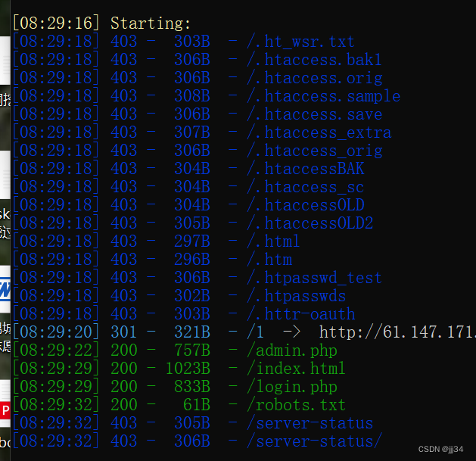
Task: Click the /server-status/ path with trailing slash
Action: (x=314, y=441)
